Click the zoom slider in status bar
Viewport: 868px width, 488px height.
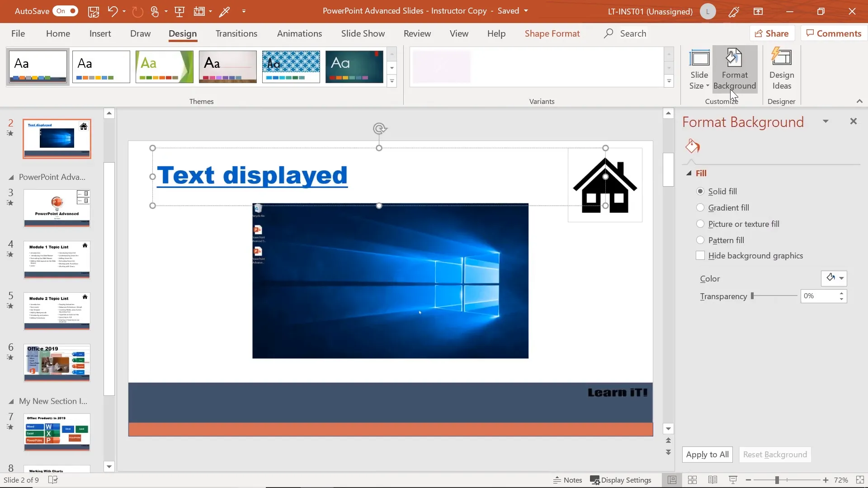pyautogui.click(x=787, y=480)
